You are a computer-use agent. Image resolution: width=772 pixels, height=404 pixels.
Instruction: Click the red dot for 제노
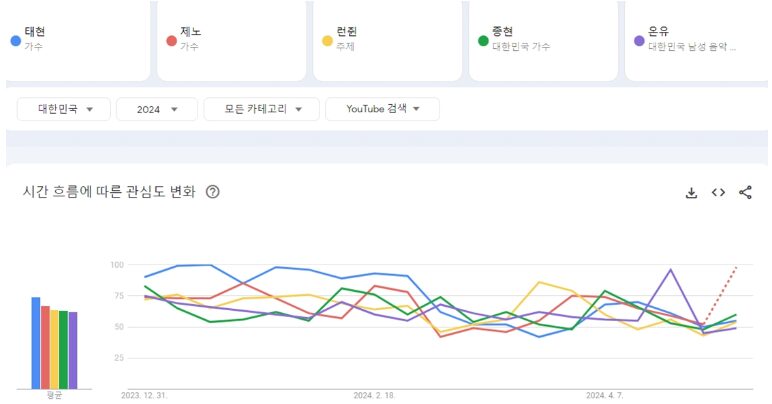pyautogui.click(x=171, y=41)
